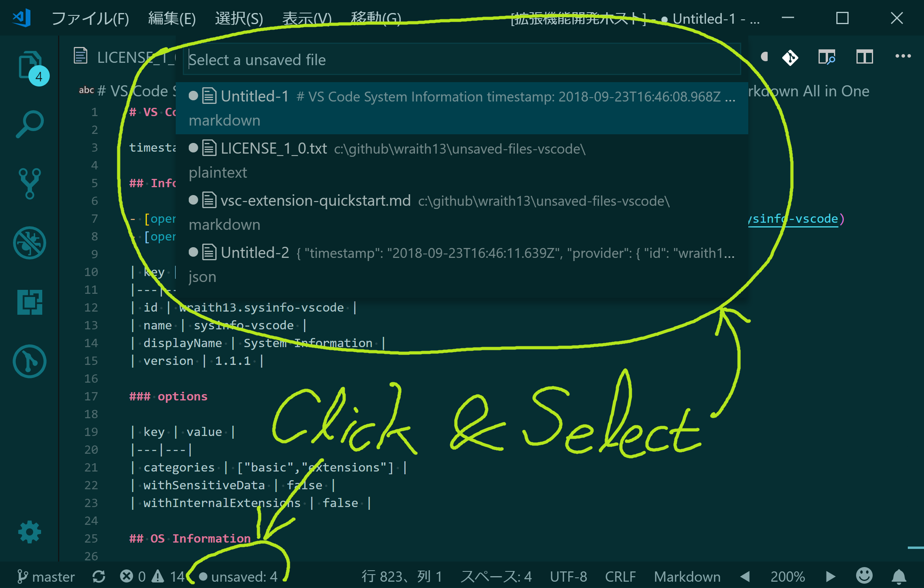924x588 pixels.
Task: Click unsaved: 4 status bar item
Action: (x=239, y=577)
